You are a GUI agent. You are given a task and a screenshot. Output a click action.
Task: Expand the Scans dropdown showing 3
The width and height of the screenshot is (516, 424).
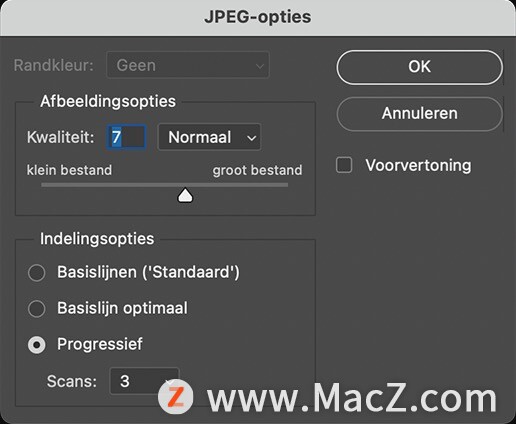tap(144, 381)
